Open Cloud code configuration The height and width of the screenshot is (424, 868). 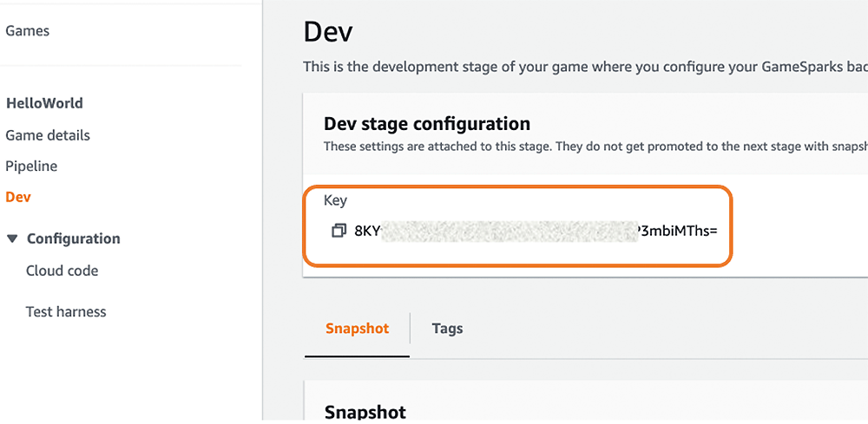(62, 271)
